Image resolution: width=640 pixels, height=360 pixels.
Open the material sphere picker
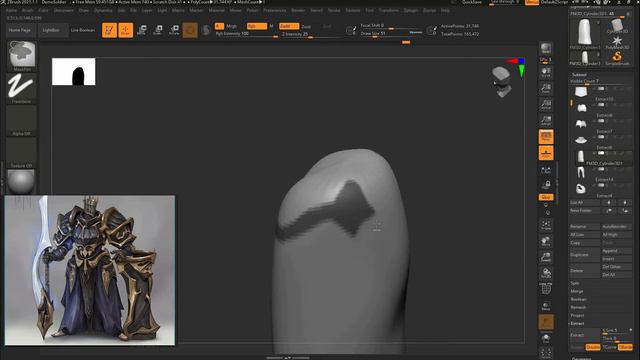22,182
